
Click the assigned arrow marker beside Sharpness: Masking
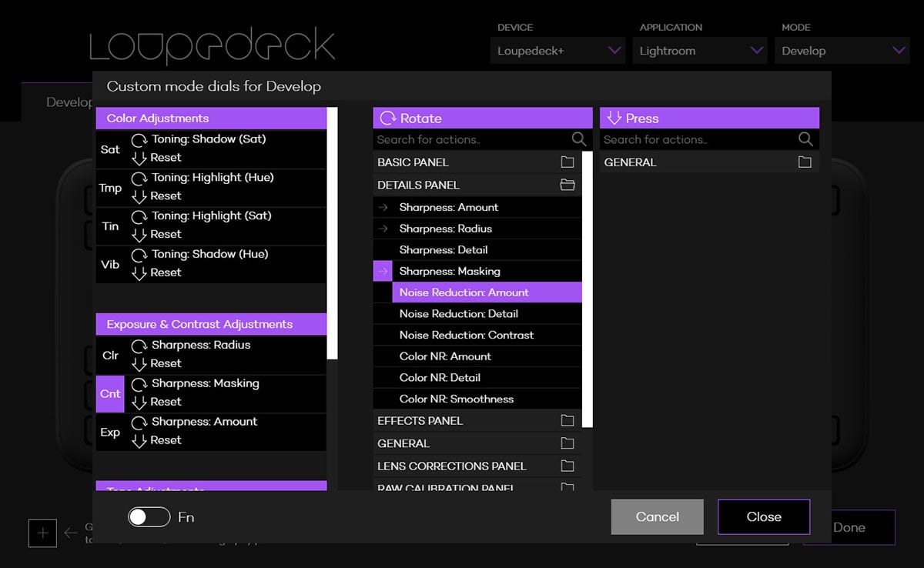coord(383,271)
